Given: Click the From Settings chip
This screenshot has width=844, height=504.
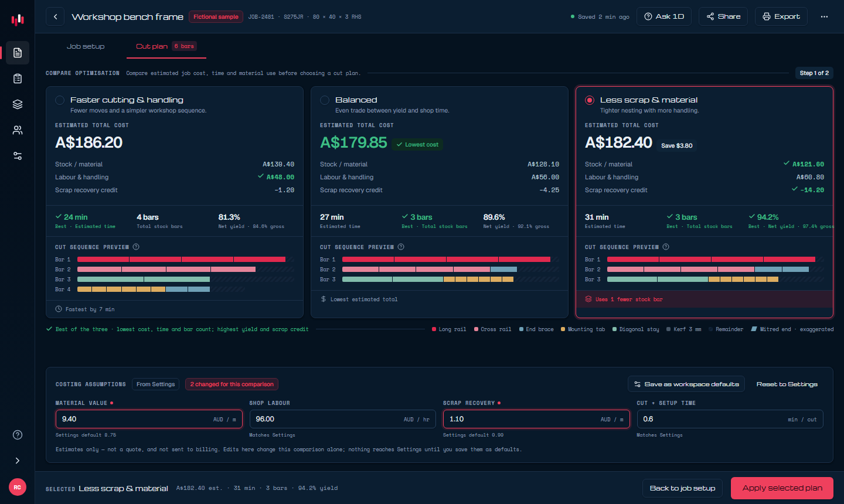Looking at the screenshot, I should pyautogui.click(x=156, y=384).
